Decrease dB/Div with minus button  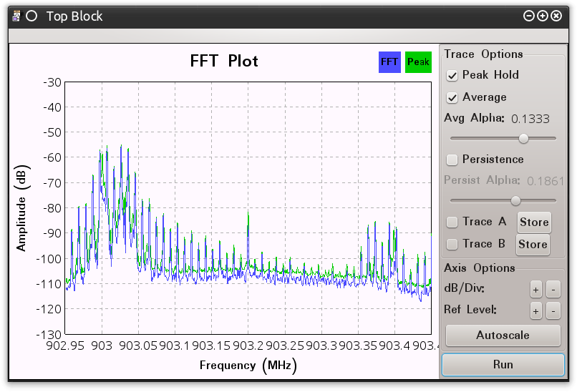553,289
